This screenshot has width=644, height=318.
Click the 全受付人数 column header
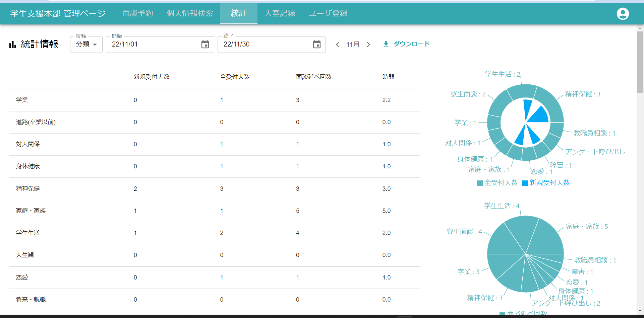click(x=235, y=77)
